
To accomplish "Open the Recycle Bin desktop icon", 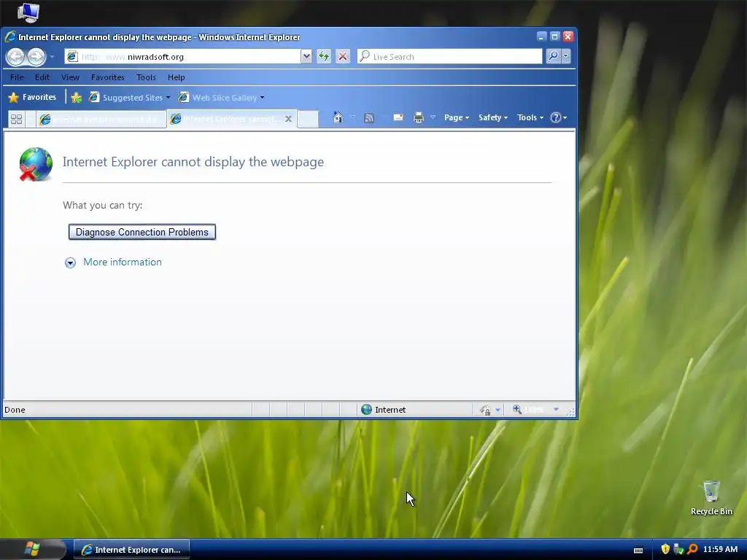I will click(x=711, y=498).
